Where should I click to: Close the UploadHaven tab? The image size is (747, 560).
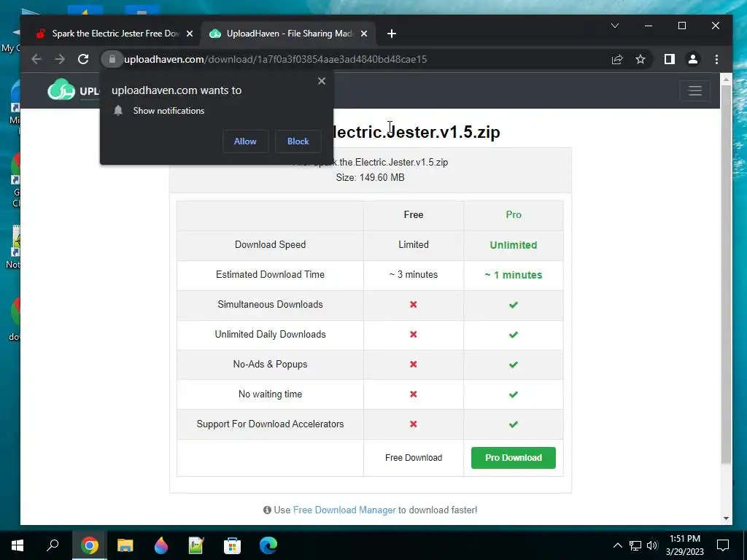(x=364, y=34)
